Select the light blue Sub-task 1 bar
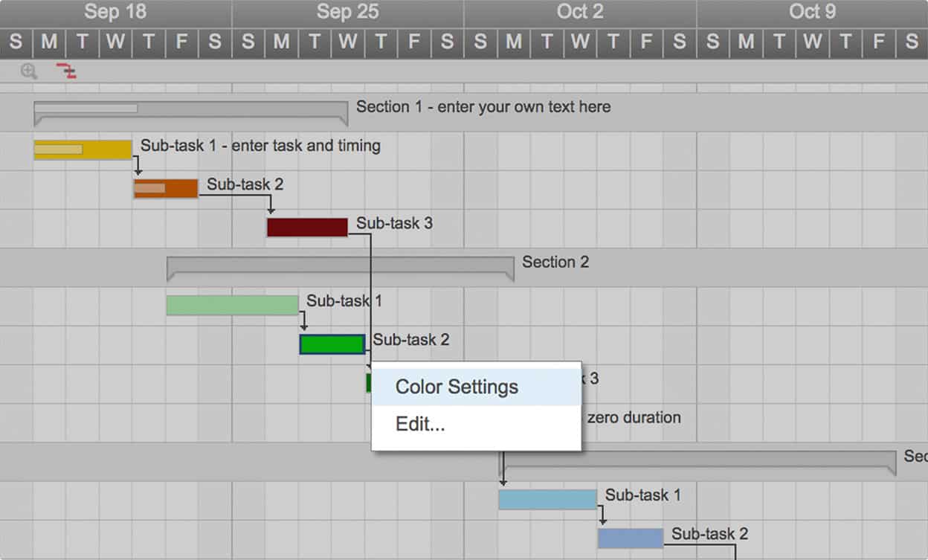Image resolution: width=928 pixels, height=560 pixels. [547, 500]
